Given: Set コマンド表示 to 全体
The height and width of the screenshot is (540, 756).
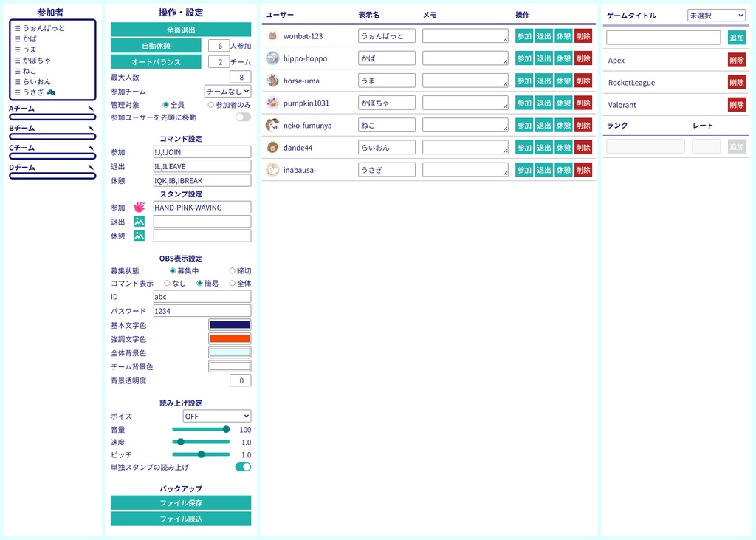Looking at the screenshot, I should pos(233,283).
